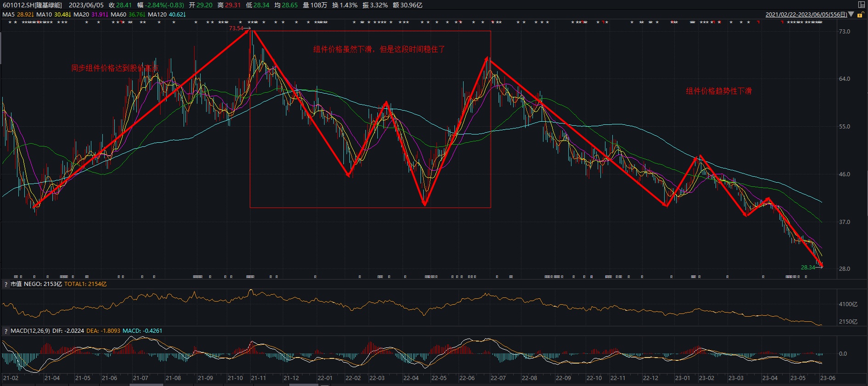Select the 组件价格趋势性下滑 text annotation

tap(718, 91)
